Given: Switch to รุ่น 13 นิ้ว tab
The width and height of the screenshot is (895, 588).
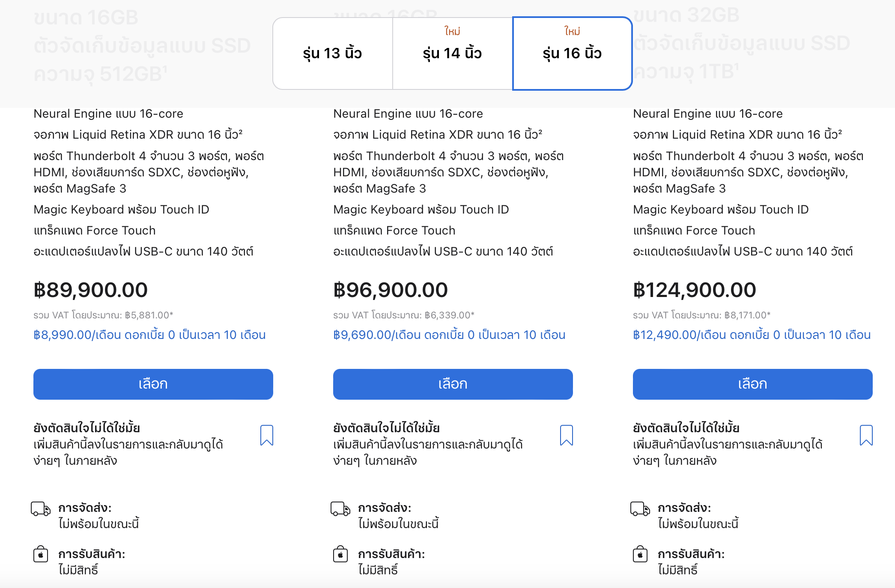Looking at the screenshot, I should (x=332, y=53).
